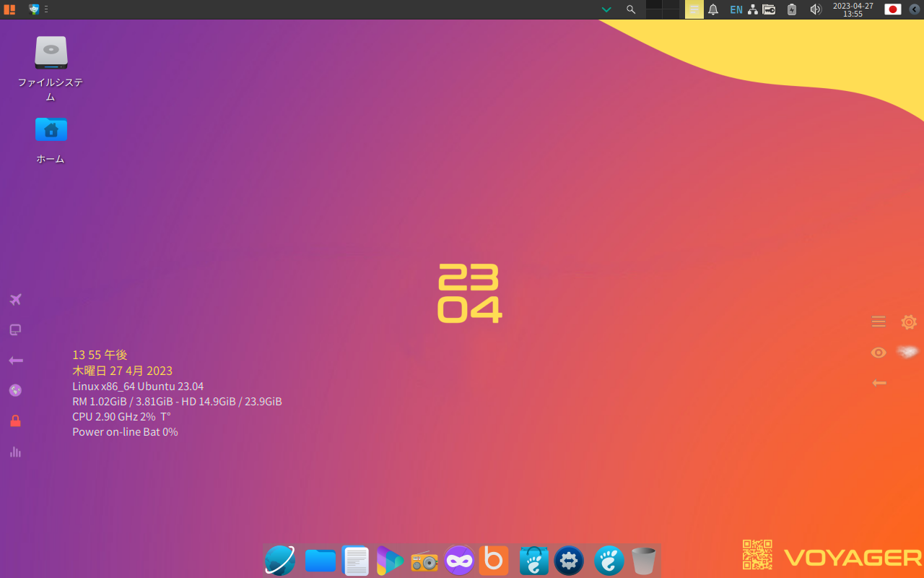The height and width of the screenshot is (578, 924).
Task: Click the red padlock icon on left sidebar
Action: (15, 420)
